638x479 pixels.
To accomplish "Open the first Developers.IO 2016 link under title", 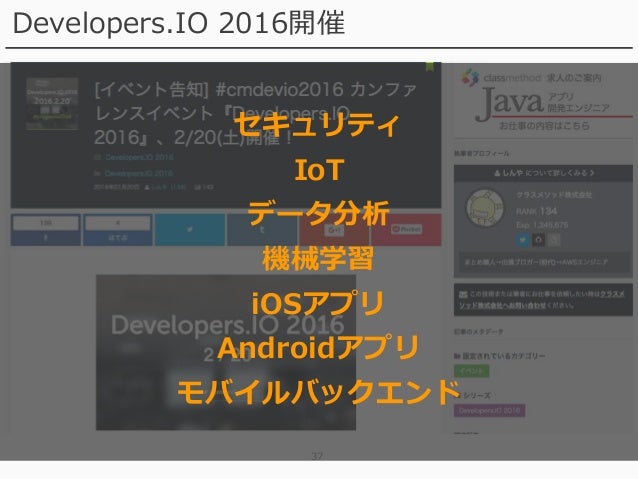I will [x=139, y=157].
